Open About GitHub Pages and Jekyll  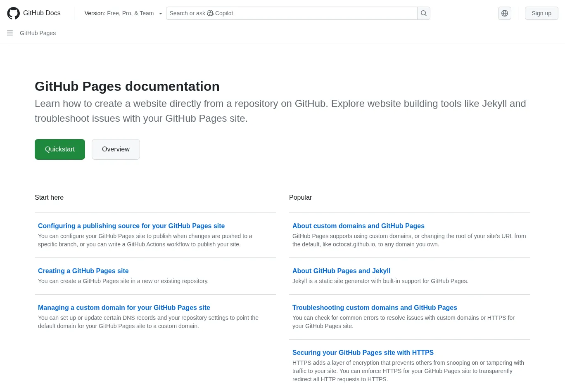[x=341, y=271]
